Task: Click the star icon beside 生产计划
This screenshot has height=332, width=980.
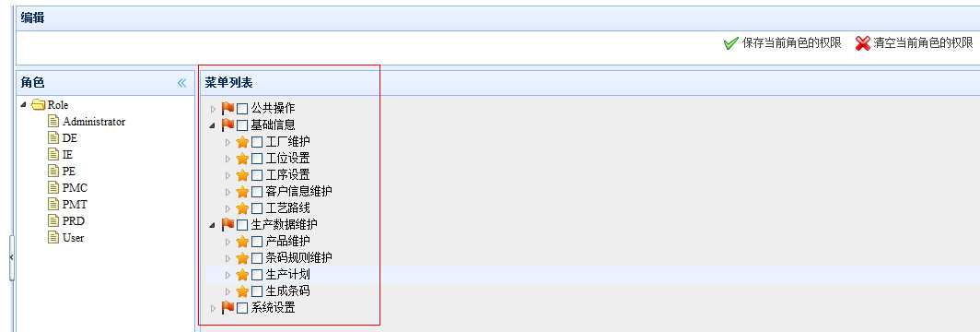Action: point(242,275)
